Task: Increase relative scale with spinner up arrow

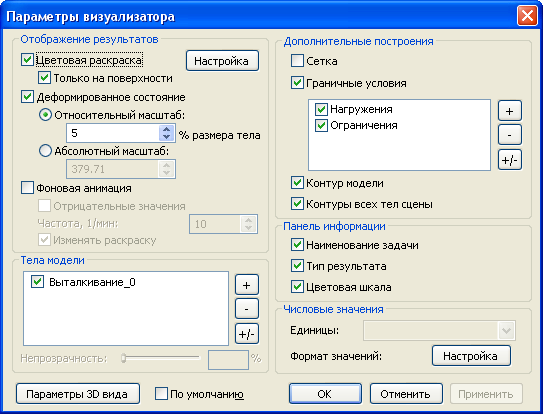Action: pos(167,129)
